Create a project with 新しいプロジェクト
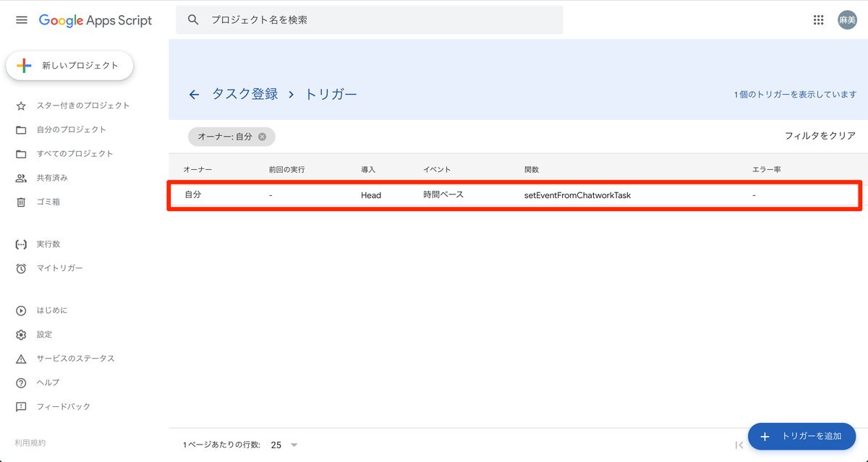This screenshot has width=868, height=462. [x=69, y=65]
